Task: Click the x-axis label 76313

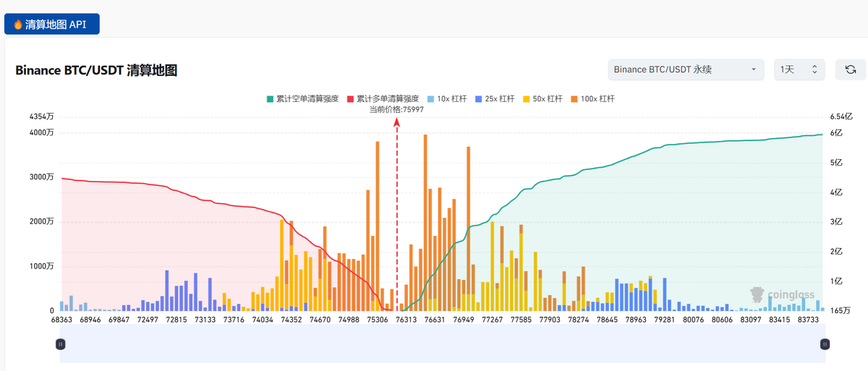Action: point(406,320)
